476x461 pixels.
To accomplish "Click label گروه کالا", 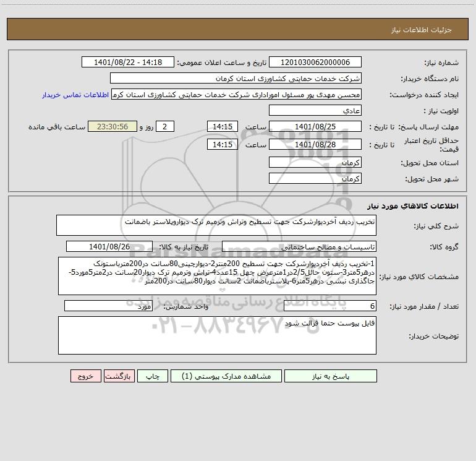I will click(444, 247).
